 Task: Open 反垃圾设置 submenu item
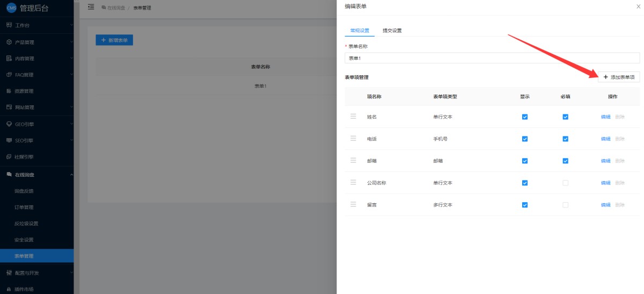pyautogui.click(x=26, y=224)
